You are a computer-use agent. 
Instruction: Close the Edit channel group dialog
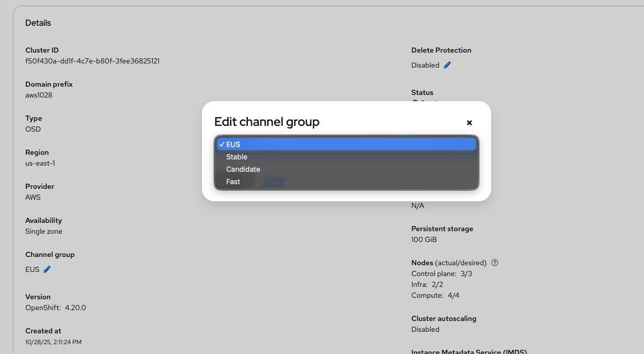pos(469,123)
